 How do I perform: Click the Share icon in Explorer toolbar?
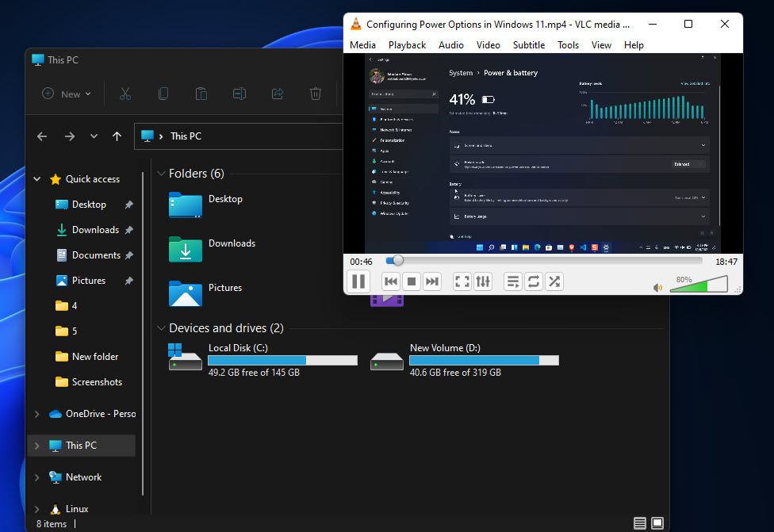(x=278, y=94)
